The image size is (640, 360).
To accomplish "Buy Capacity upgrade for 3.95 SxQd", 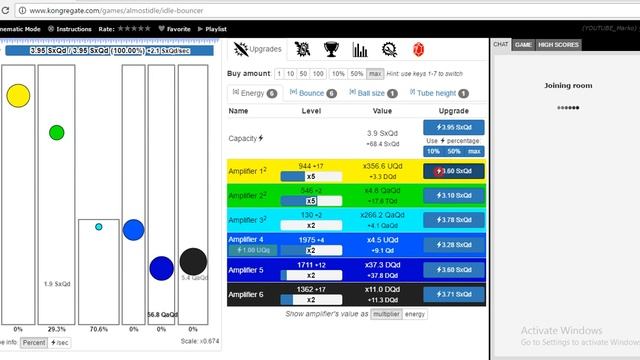I will (x=453, y=127).
